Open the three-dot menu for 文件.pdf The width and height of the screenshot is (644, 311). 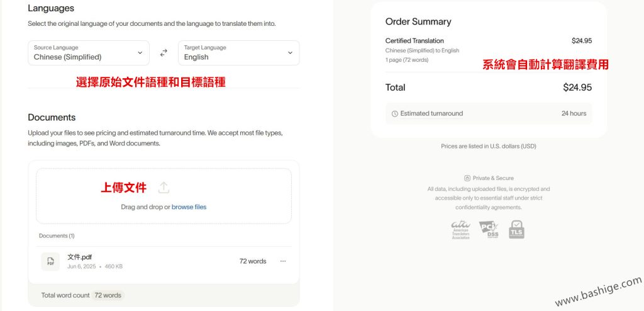tap(283, 261)
